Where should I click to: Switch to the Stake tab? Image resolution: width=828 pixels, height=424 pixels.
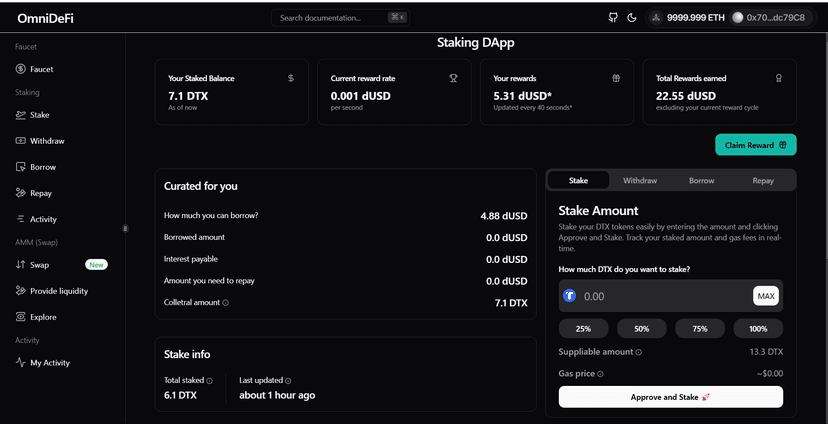click(x=578, y=181)
